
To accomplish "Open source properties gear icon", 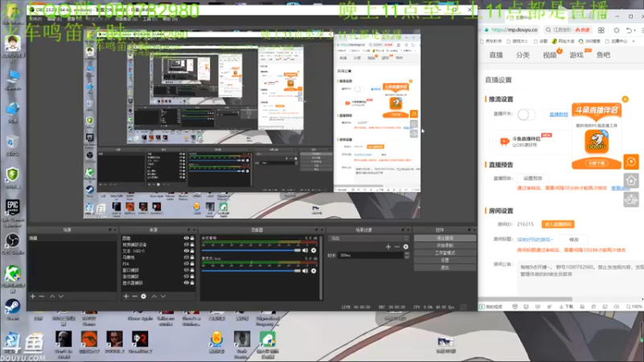I will point(143,296).
